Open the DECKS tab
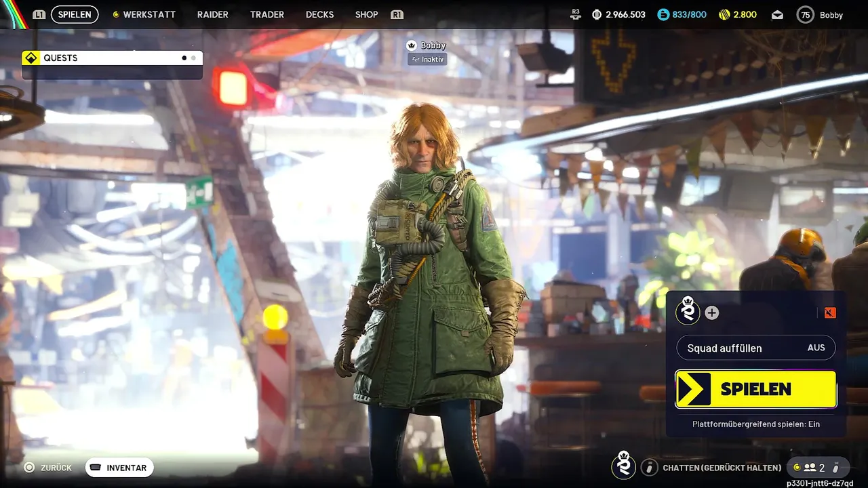Viewport: 868px width, 488px height. pos(319,14)
